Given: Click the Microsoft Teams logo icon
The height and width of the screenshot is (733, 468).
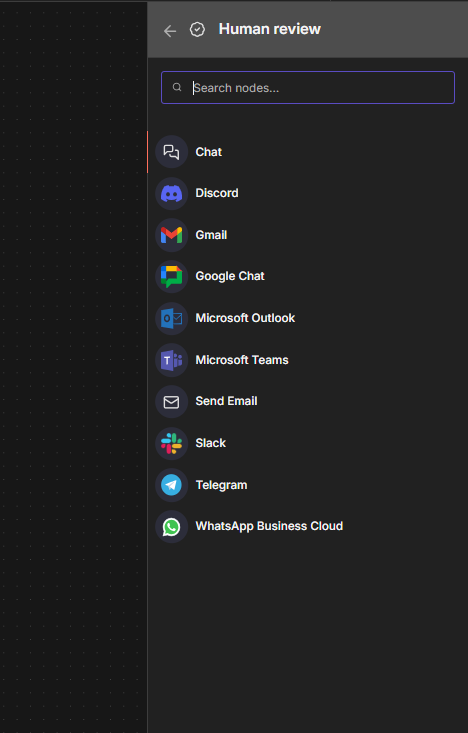Looking at the screenshot, I should pyautogui.click(x=172, y=360).
